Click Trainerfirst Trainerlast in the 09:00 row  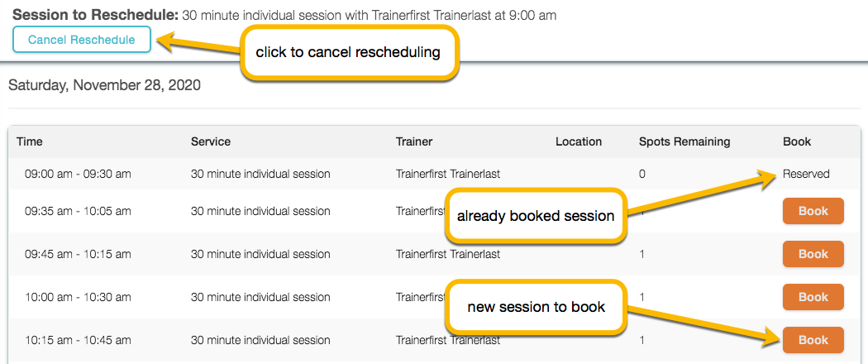pyautogui.click(x=448, y=174)
